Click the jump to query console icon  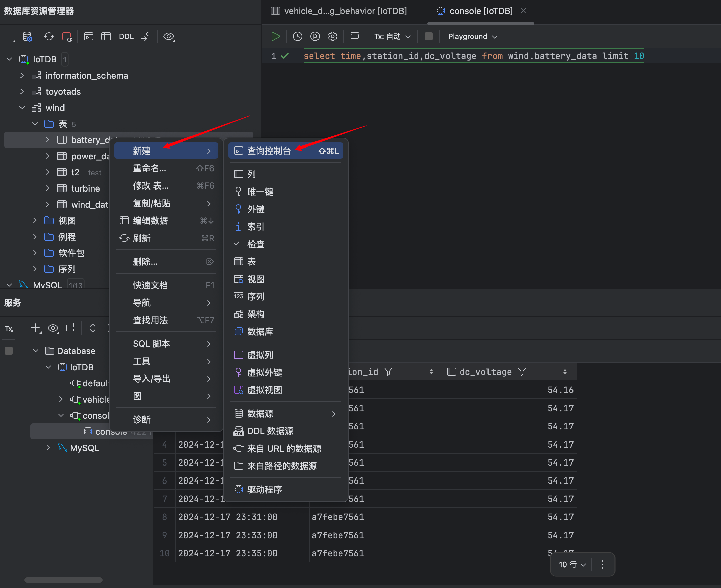89,36
